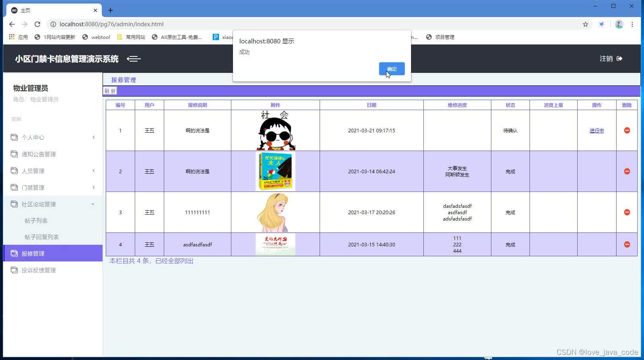Select status cell 待确认
This screenshot has height=360, width=644.
point(510,130)
